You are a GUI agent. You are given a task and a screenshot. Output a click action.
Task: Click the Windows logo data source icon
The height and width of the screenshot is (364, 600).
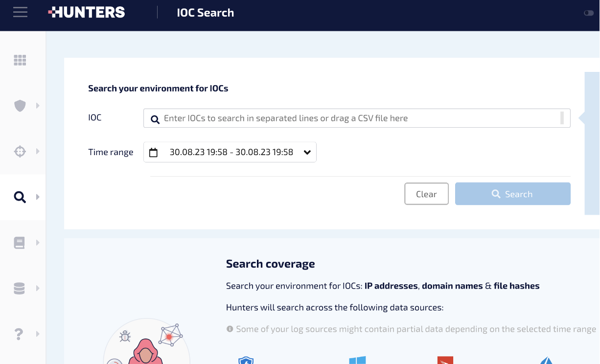[357, 361]
